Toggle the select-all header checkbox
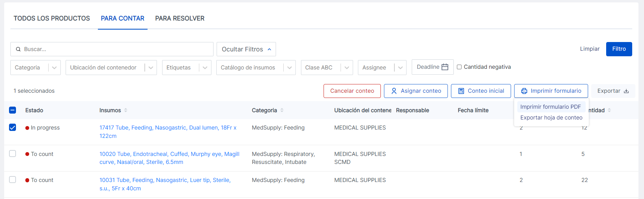This screenshot has width=644, height=199. click(12, 110)
